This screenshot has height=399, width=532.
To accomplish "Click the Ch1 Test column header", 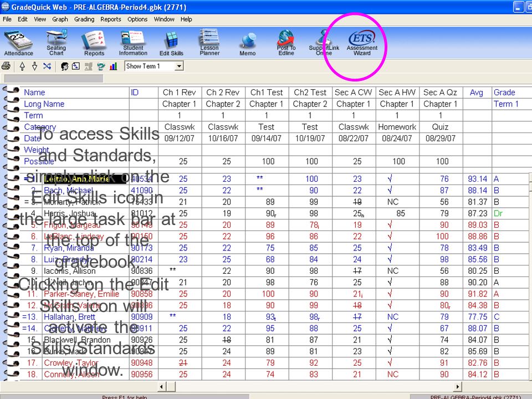I will point(267,93).
